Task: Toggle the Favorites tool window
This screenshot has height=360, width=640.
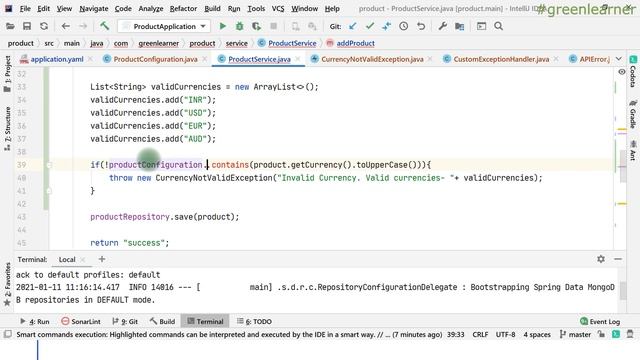Action: click(x=7, y=284)
